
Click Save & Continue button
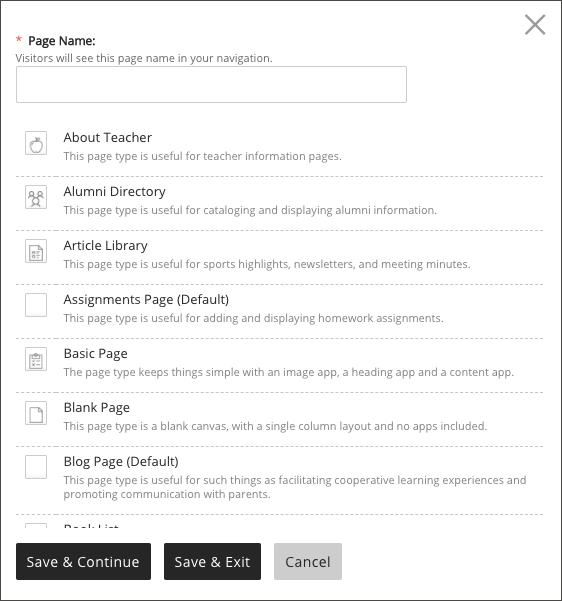pos(84,562)
